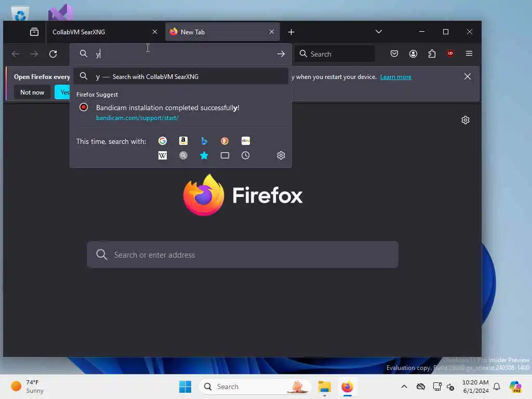Click the Firefox Suggest heading text
Viewport: 532px width, 399px height.
pyautogui.click(x=97, y=95)
